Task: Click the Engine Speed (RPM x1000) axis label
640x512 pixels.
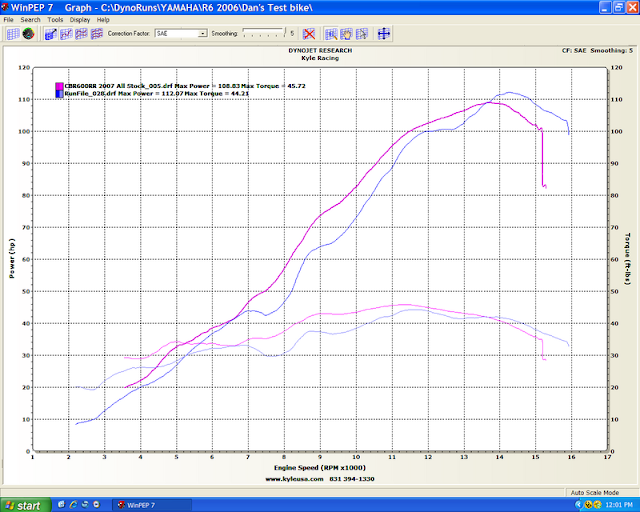Action: click(320, 468)
